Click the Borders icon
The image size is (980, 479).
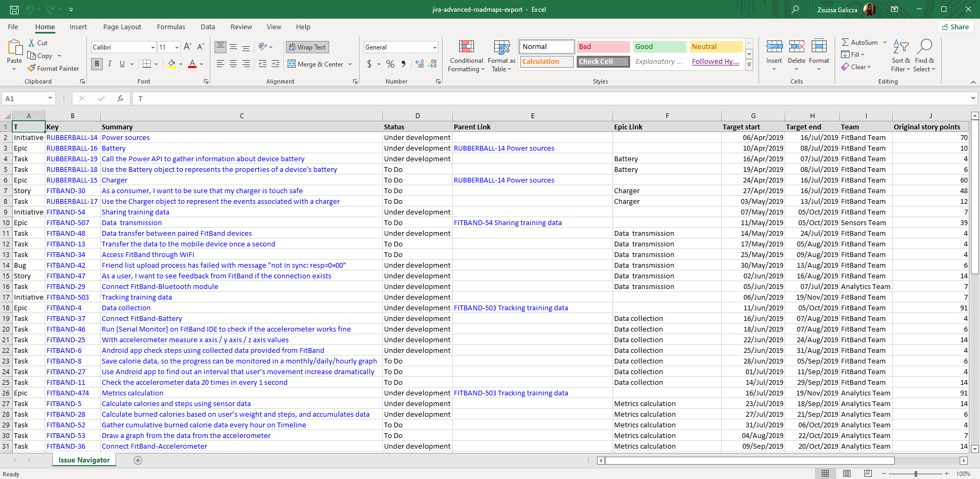pos(147,64)
